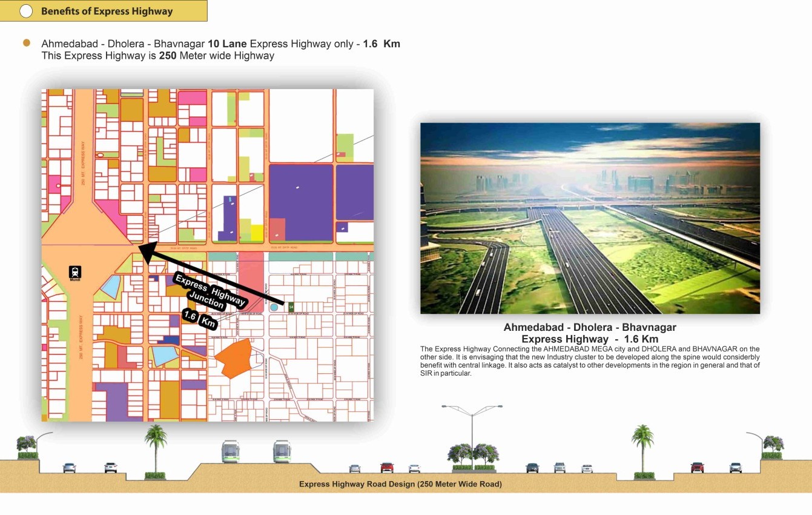Click the '1.6 Km' label on the map

click(200, 319)
